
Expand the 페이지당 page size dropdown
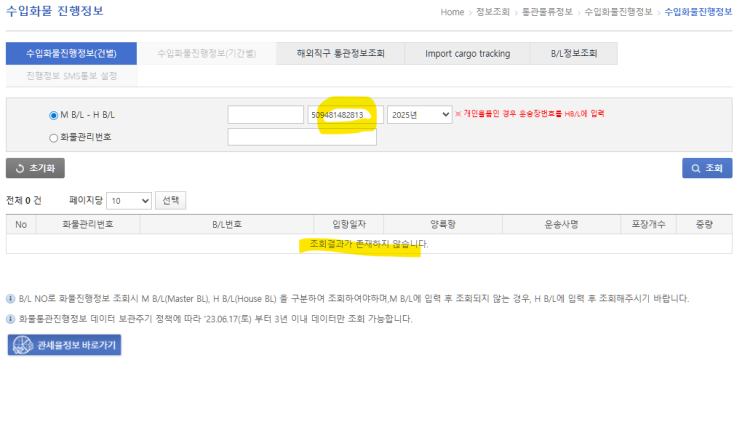click(x=130, y=200)
